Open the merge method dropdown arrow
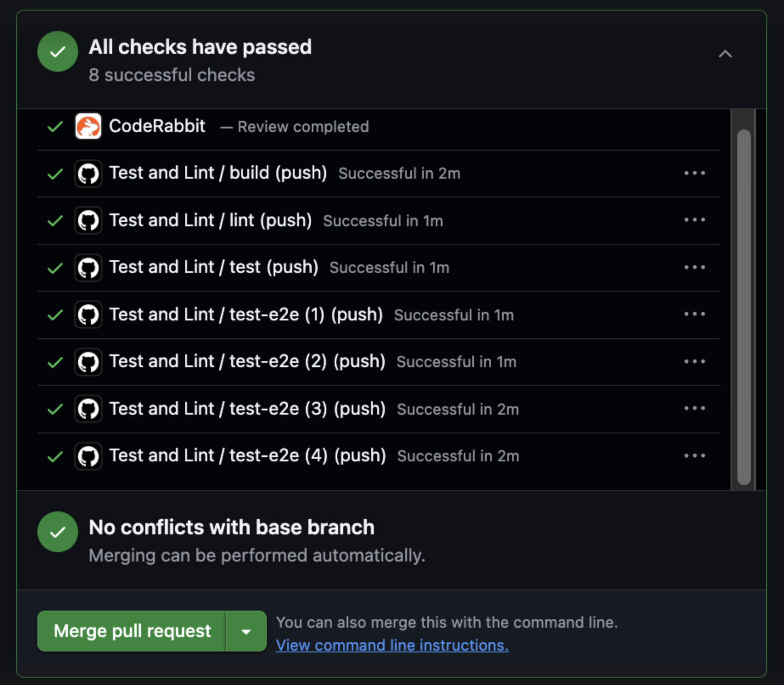The image size is (784, 685). pos(246,631)
